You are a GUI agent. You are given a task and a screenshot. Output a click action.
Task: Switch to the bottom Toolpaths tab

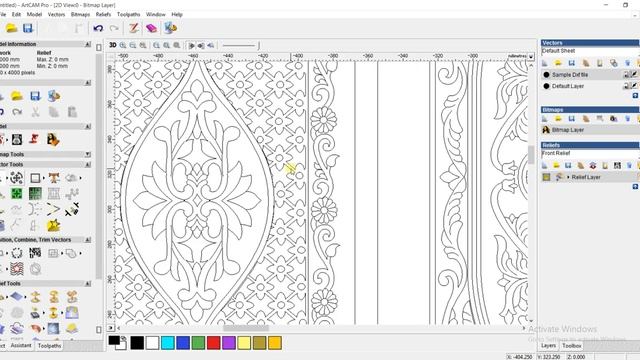[49, 346]
